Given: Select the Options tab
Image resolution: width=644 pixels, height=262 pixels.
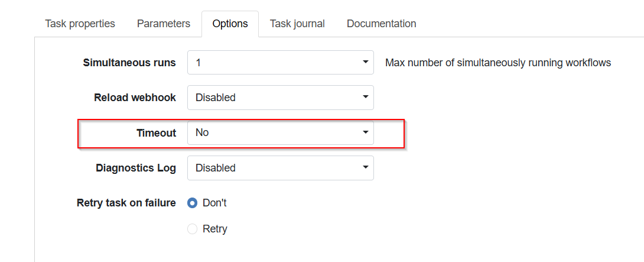Looking at the screenshot, I should pyautogui.click(x=230, y=24).
